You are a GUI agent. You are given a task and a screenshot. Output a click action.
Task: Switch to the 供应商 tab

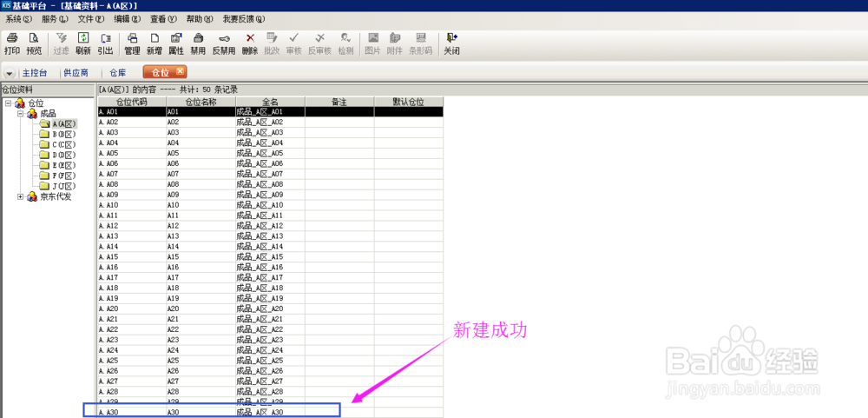[76, 73]
